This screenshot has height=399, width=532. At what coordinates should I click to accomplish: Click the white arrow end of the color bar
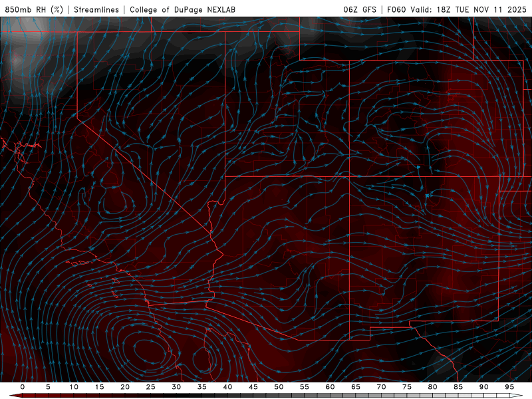[x=516, y=396]
